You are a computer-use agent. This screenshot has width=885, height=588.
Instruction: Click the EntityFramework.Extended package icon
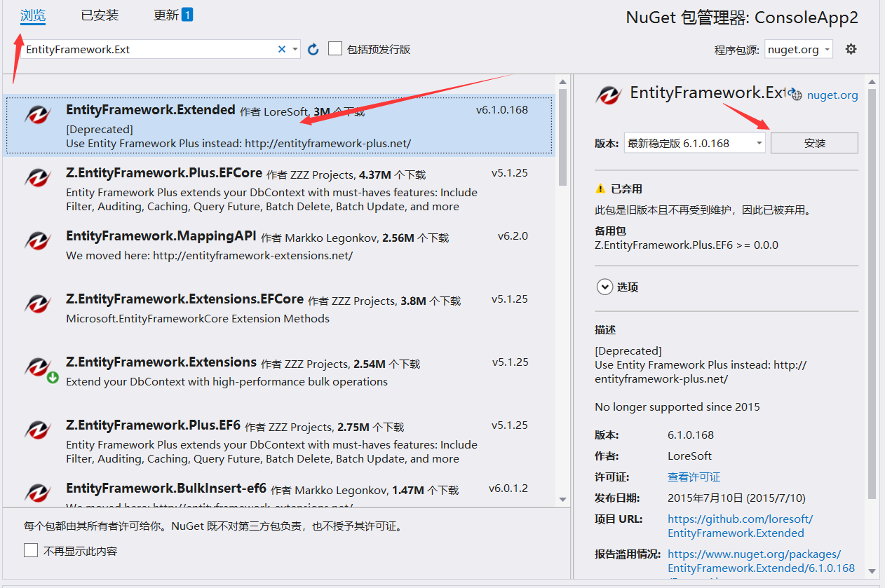[37, 114]
